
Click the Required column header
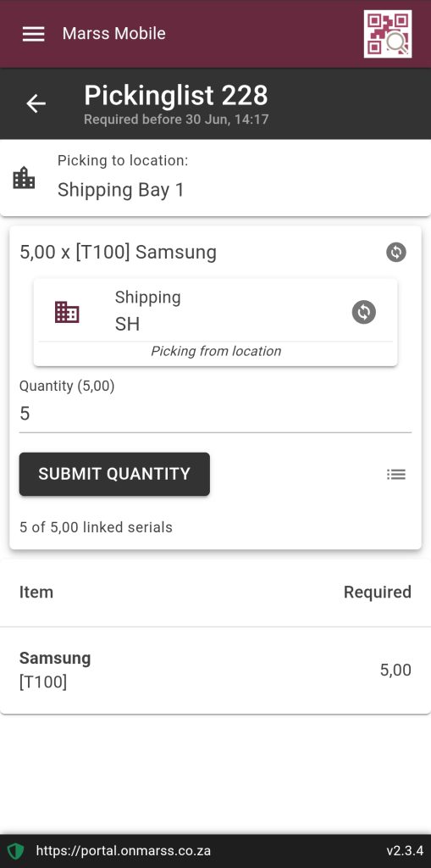(x=378, y=593)
